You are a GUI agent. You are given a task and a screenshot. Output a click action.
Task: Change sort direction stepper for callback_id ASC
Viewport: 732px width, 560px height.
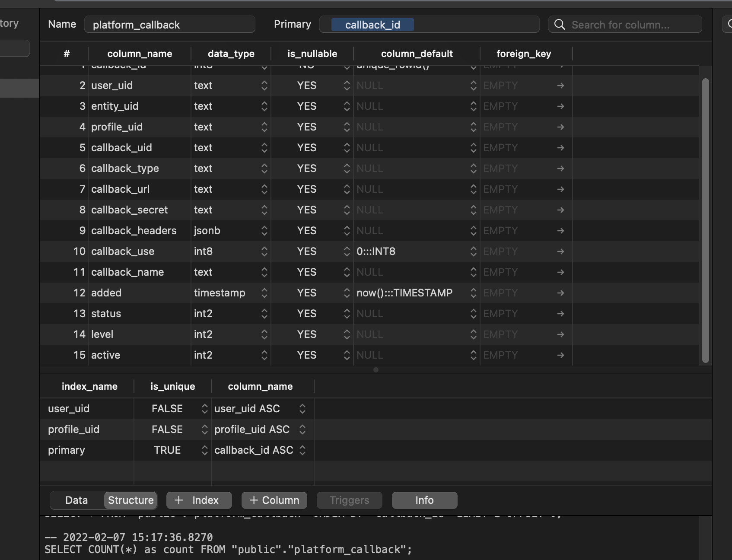[x=302, y=450]
